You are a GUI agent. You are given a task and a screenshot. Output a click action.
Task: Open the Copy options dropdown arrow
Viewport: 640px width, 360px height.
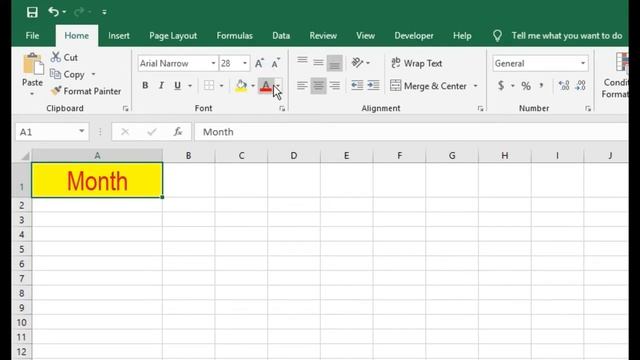93,74
